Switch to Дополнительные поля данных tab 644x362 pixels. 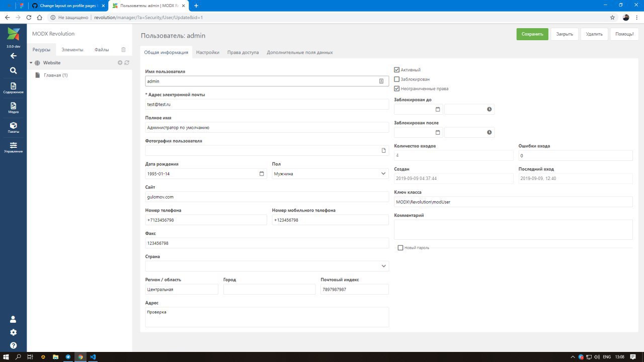300,52
